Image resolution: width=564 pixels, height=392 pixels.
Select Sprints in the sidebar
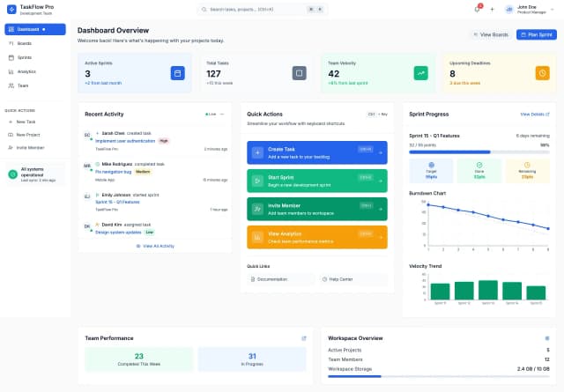click(x=25, y=57)
